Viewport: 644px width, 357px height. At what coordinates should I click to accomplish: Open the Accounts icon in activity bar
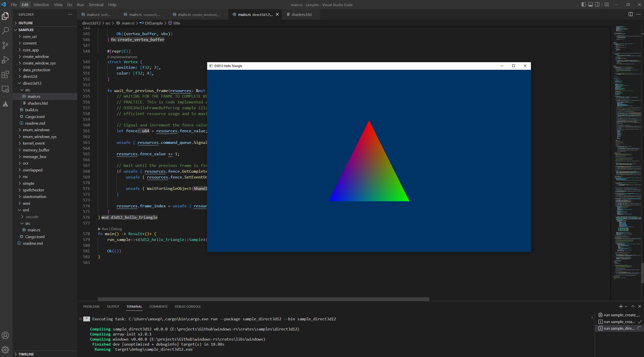coord(5,335)
